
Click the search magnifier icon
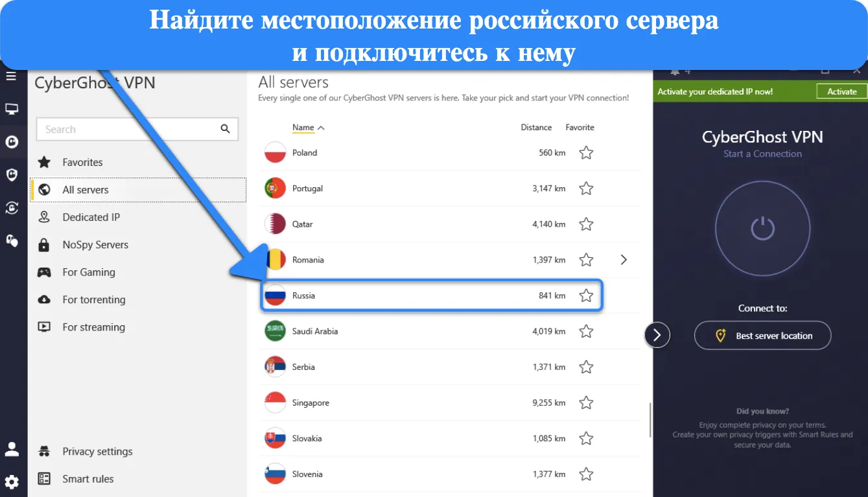pos(225,129)
